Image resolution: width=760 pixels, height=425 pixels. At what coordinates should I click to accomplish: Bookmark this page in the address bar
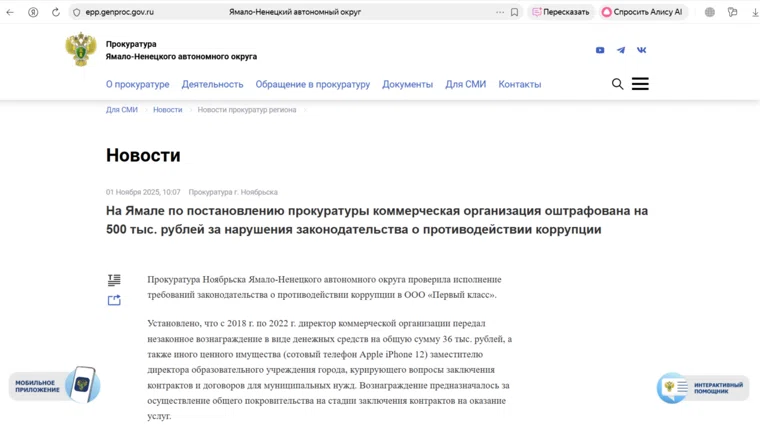point(515,12)
